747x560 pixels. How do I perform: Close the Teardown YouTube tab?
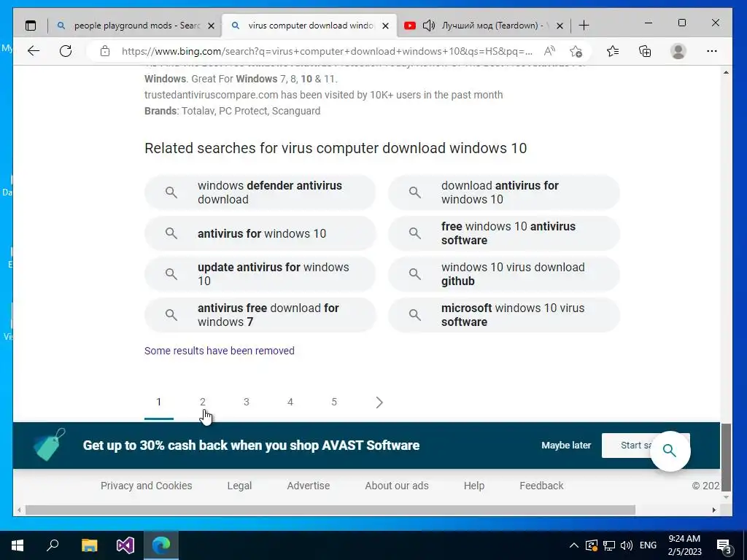(560, 26)
